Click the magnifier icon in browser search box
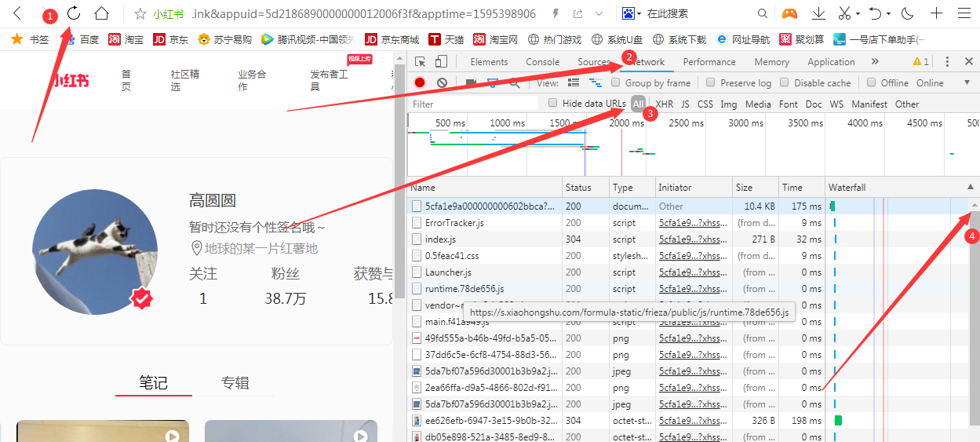Viewport: 980px width, 442px height. (x=762, y=13)
